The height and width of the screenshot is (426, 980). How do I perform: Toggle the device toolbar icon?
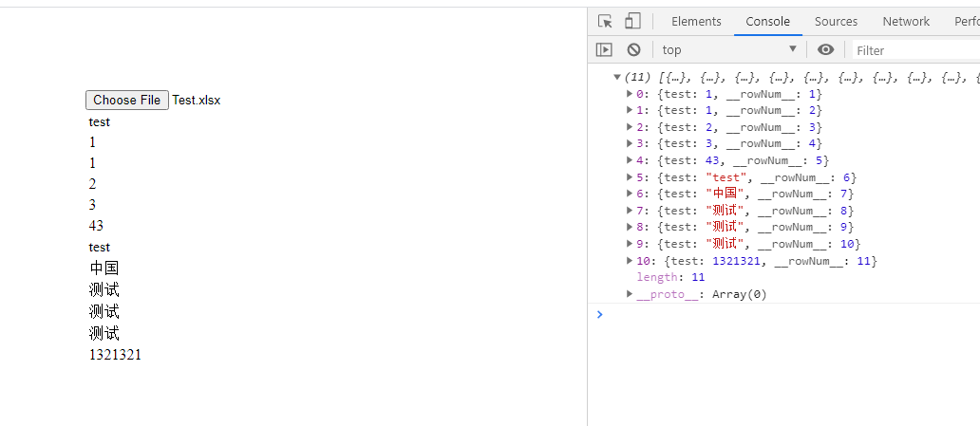[x=632, y=21]
